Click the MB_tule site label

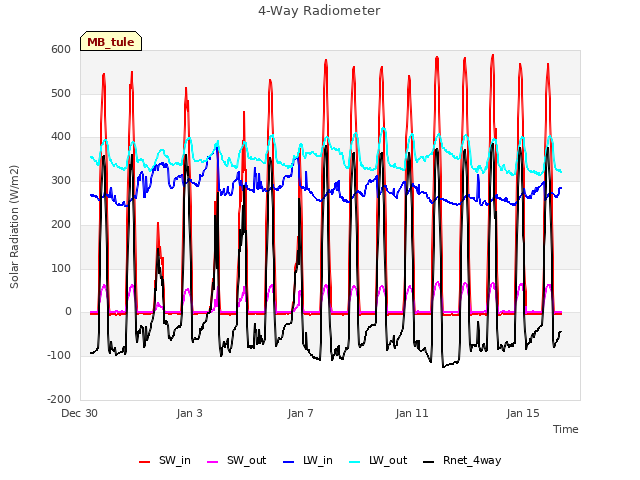tap(111, 42)
